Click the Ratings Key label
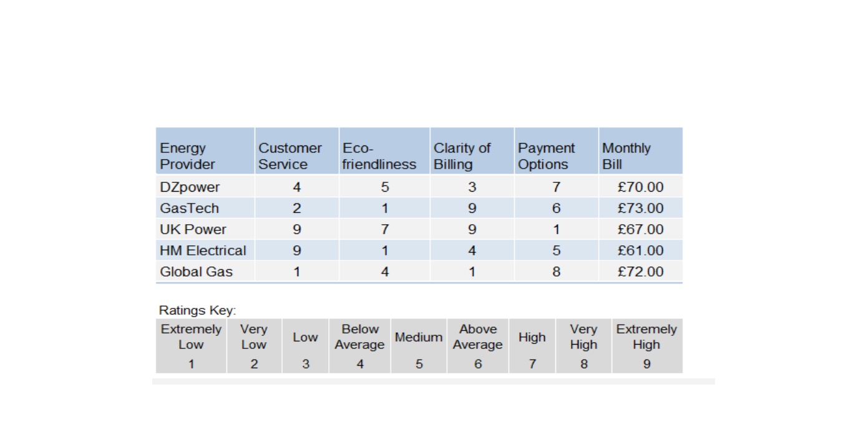The width and height of the screenshot is (868, 447). (197, 310)
